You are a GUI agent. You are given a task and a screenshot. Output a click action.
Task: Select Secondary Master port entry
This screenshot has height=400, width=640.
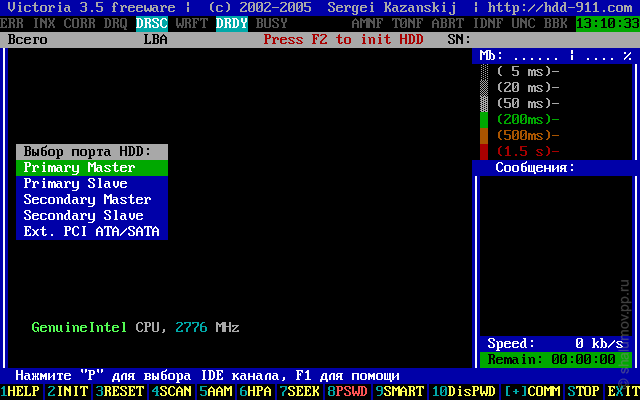(x=92, y=200)
